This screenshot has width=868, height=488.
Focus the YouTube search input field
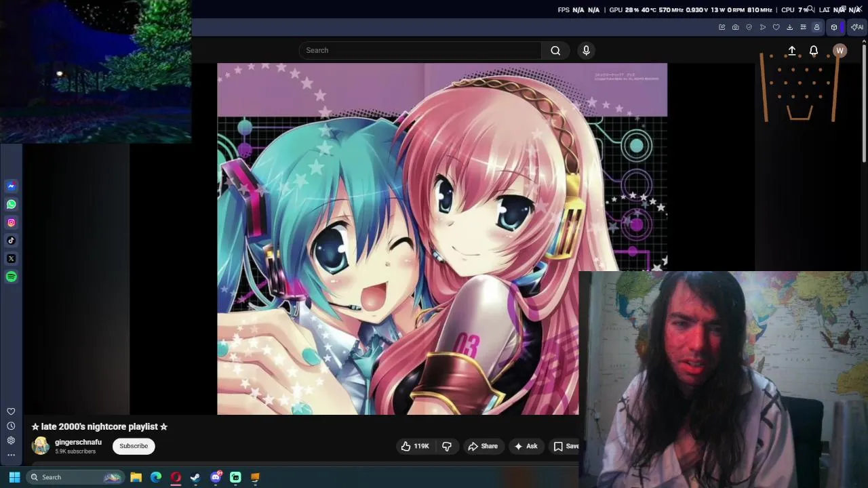pyautogui.click(x=420, y=50)
